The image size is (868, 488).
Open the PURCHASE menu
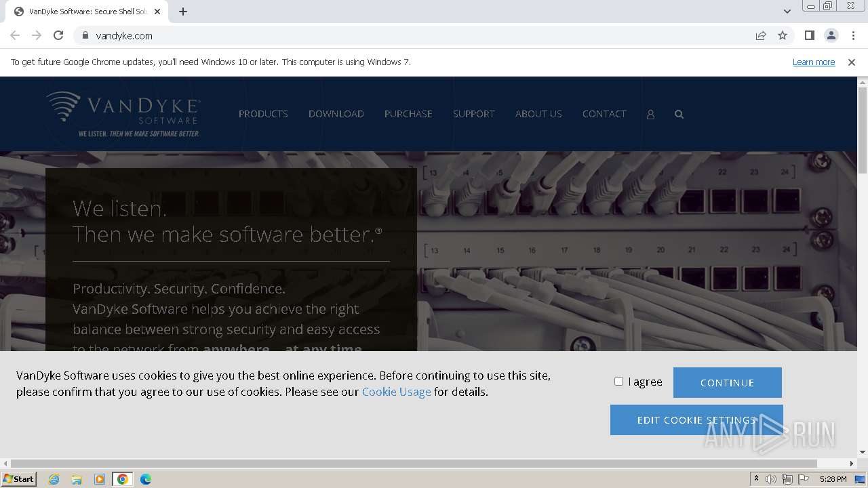click(x=408, y=114)
